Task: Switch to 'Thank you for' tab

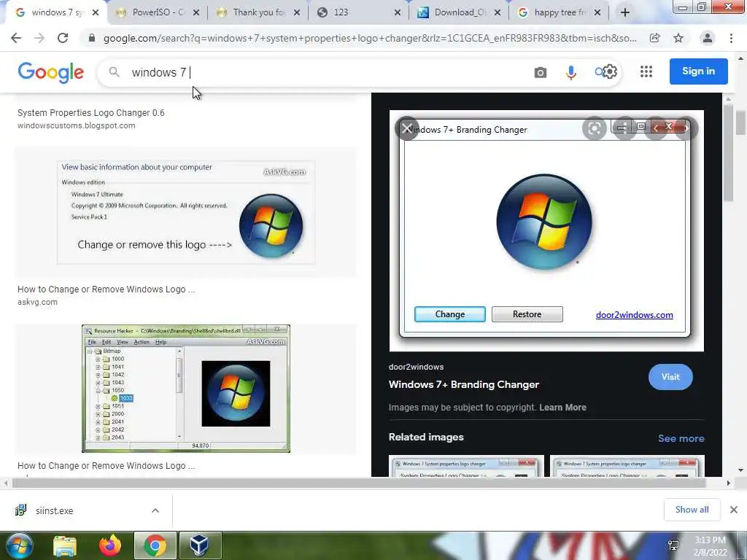Action: pyautogui.click(x=258, y=13)
